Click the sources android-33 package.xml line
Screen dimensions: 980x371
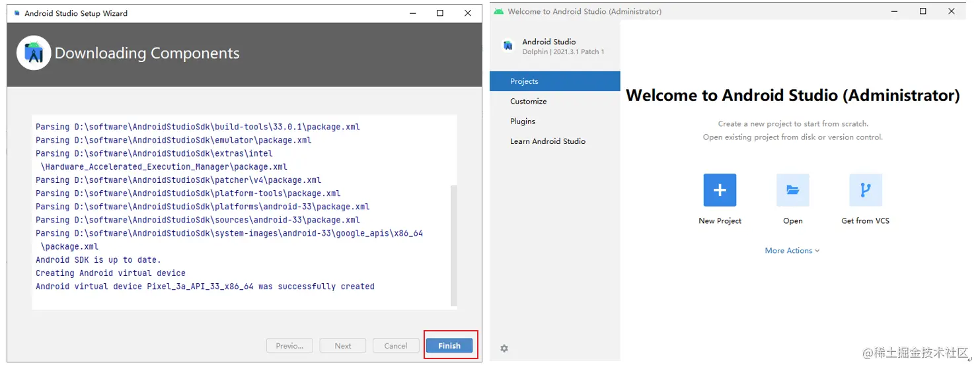click(x=198, y=220)
